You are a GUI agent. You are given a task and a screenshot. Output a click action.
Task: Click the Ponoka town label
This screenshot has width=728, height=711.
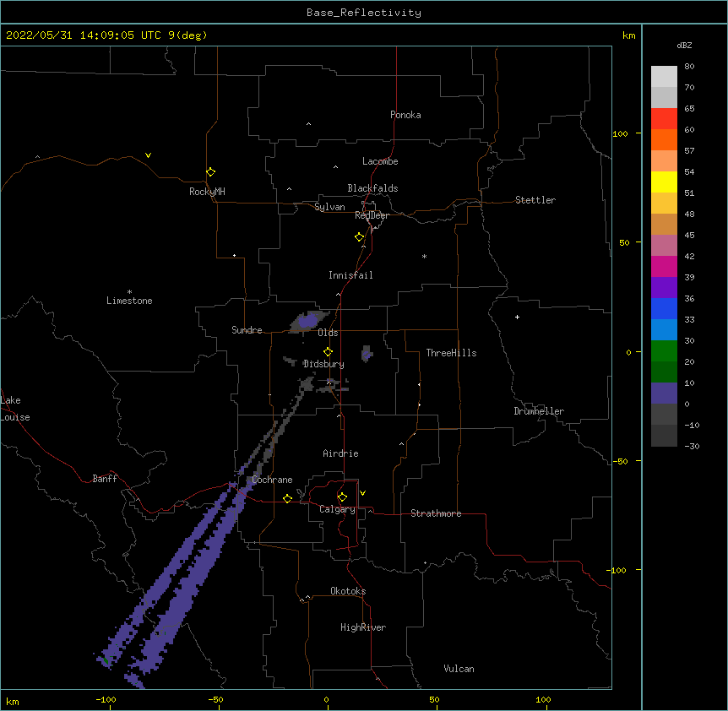[x=405, y=115]
